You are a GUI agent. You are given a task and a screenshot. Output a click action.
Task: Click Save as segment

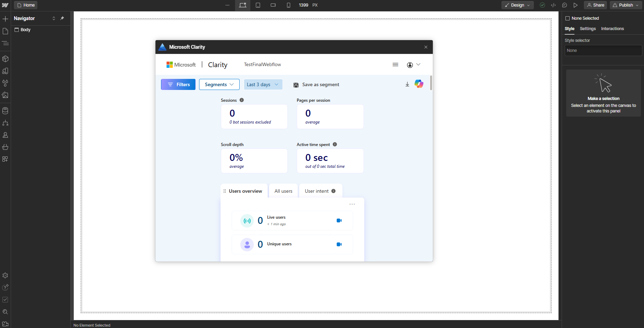point(316,84)
